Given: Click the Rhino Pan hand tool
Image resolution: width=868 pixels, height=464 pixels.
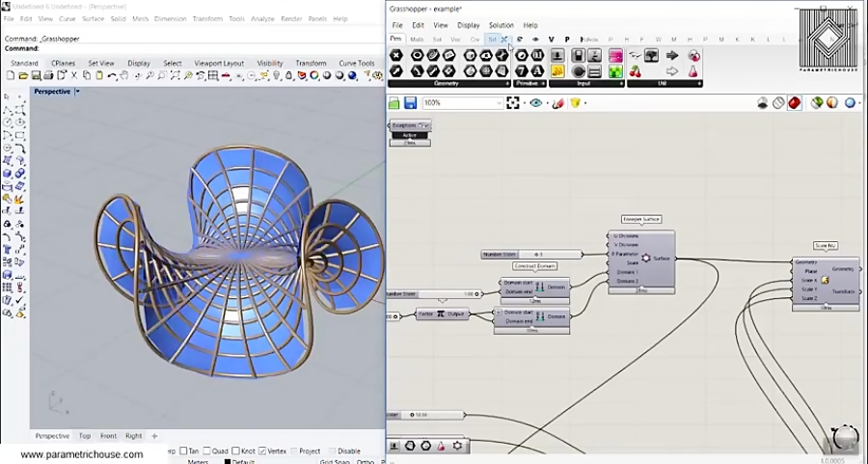Looking at the screenshot, I should pyautogui.click(x=124, y=76).
